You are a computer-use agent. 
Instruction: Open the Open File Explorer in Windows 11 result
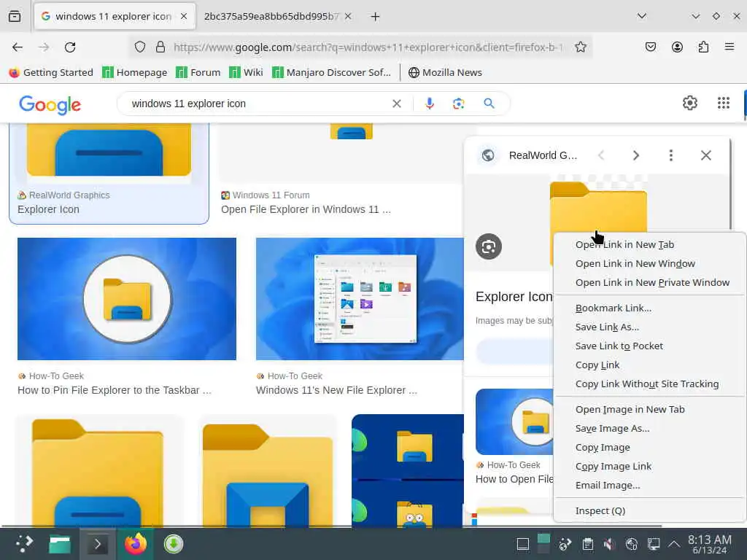tap(306, 209)
